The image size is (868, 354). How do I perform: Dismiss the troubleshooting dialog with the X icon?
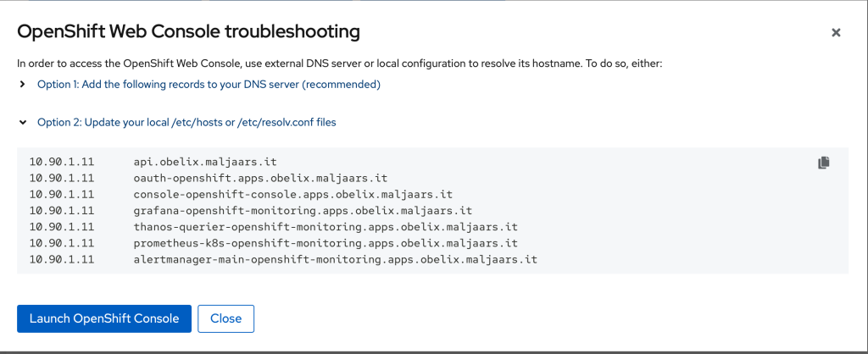tap(836, 33)
